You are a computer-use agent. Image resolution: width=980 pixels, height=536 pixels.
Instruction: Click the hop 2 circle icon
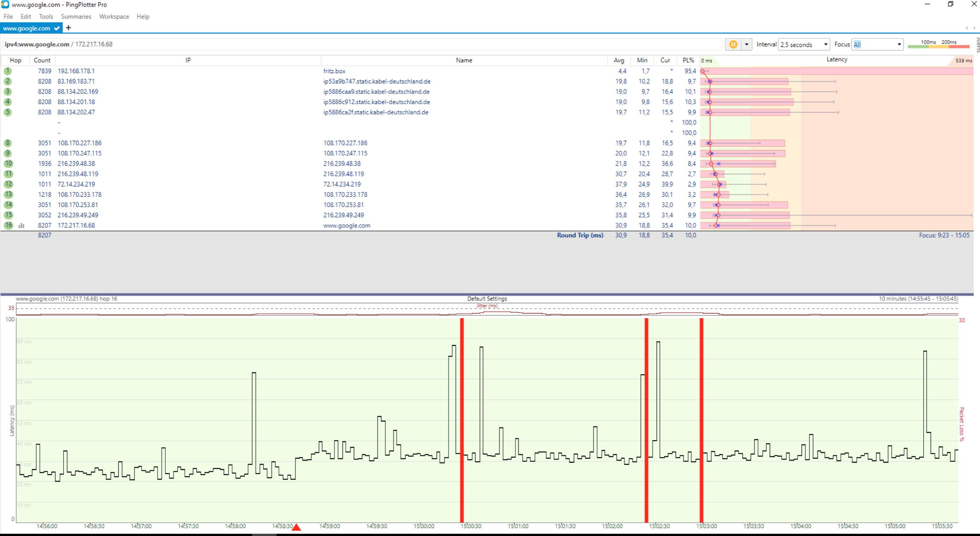tap(8, 81)
